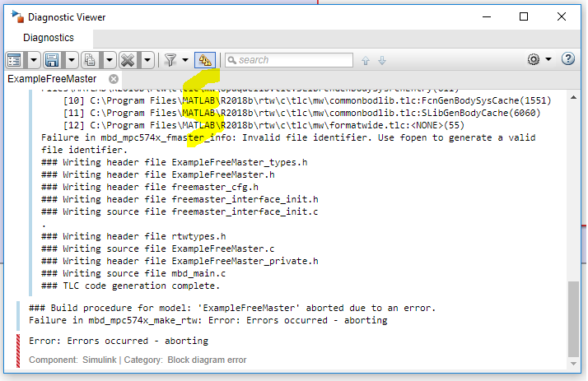The height and width of the screenshot is (381, 588).
Task: Click the '[10]' FcnGenBodySysCache stack line
Action: 307,100
